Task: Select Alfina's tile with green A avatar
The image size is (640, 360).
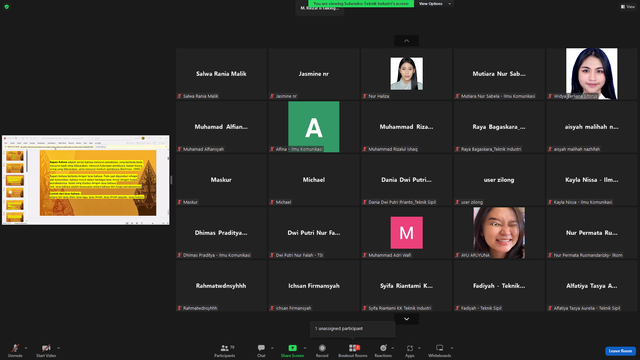Action: click(x=314, y=127)
